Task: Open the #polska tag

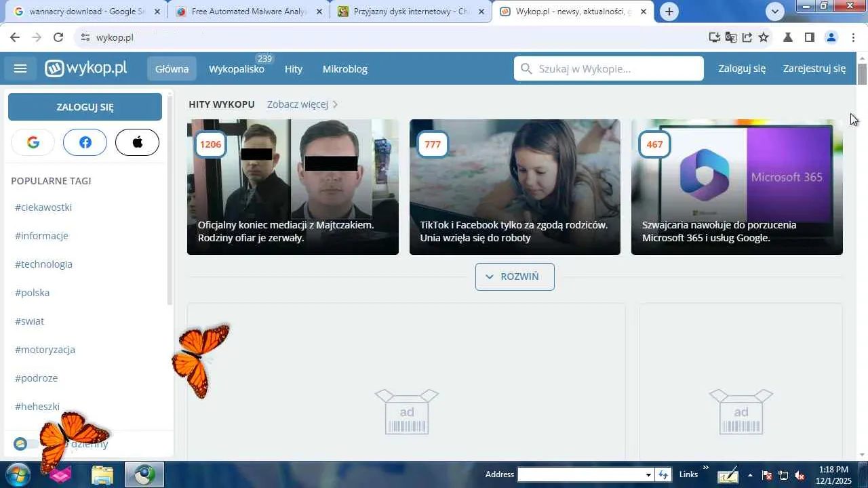Action: 32,293
